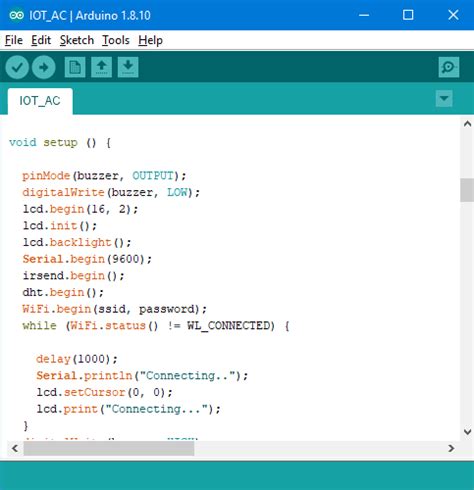
Task: Select the IOT_AC sketch tab
Action: [x=40, y=101]
